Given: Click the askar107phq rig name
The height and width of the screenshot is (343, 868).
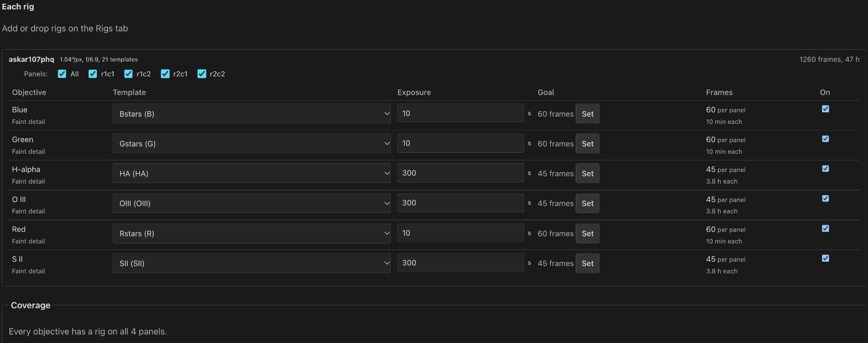Looking at the screenshot, I should coord(32,59).
